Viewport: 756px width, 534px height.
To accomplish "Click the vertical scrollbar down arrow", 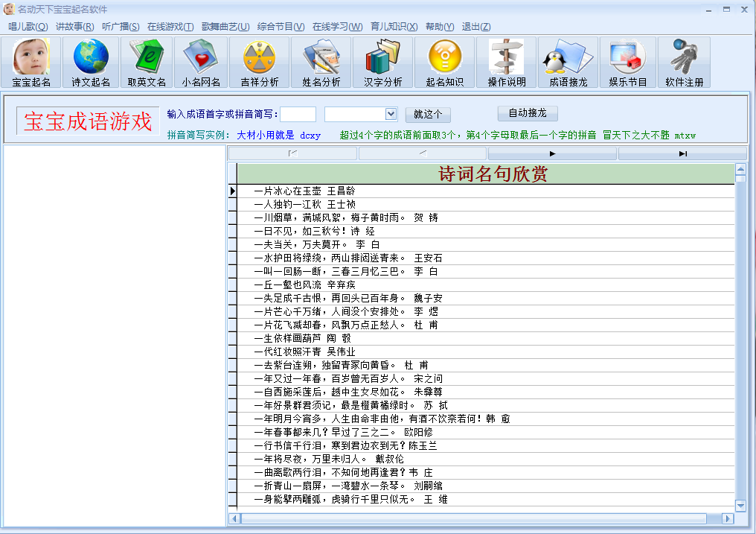I will pos(740,506).
